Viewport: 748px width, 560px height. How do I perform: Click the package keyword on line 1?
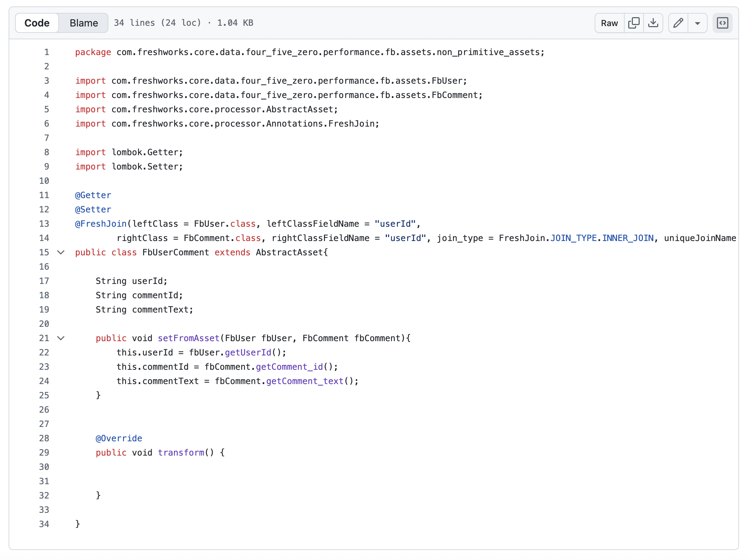tap(93, 52)
